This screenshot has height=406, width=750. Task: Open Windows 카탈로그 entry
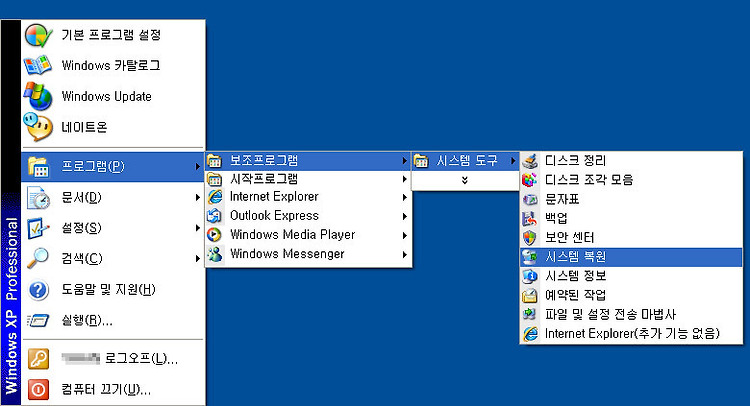coord(113,66)
